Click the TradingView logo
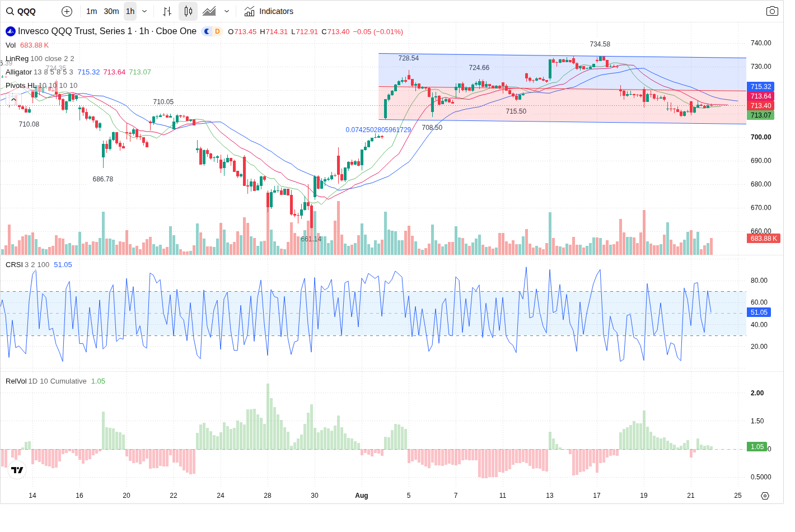The width and height of the screenshot is (795, 532). click(x=17, y=470)
